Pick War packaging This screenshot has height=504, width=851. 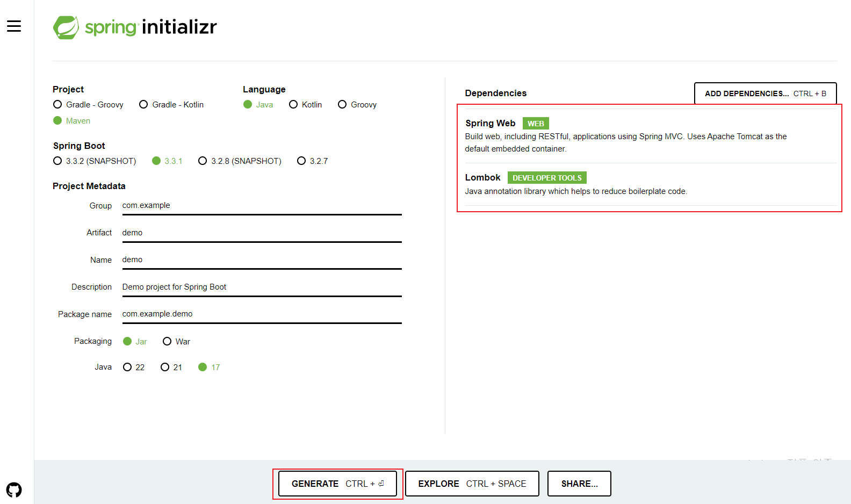(x=177, y=342)
